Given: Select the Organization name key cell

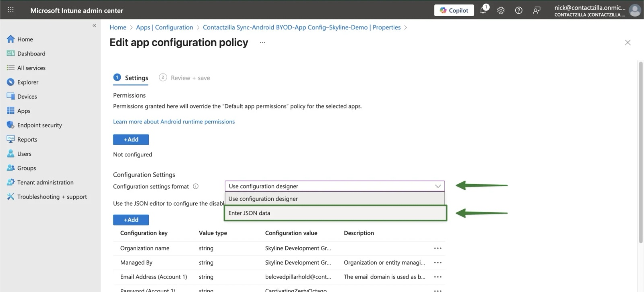Looking at the screenshot, I should point(144,248).
